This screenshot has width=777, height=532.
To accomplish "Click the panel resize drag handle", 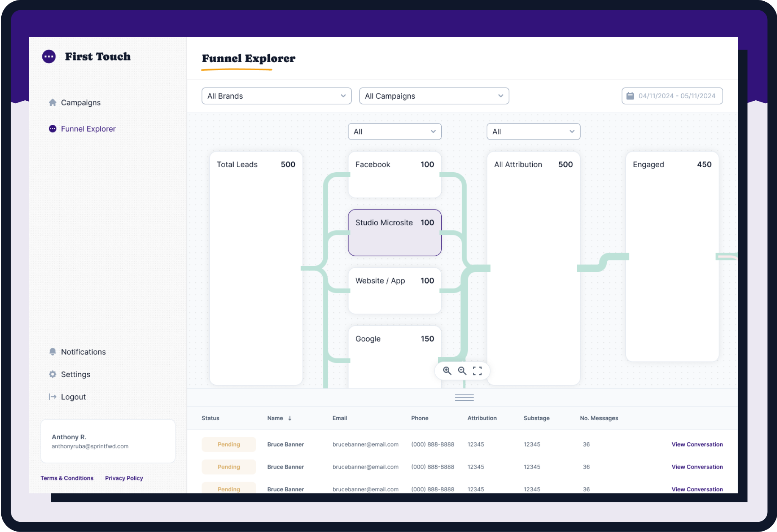I will (464, 397).
